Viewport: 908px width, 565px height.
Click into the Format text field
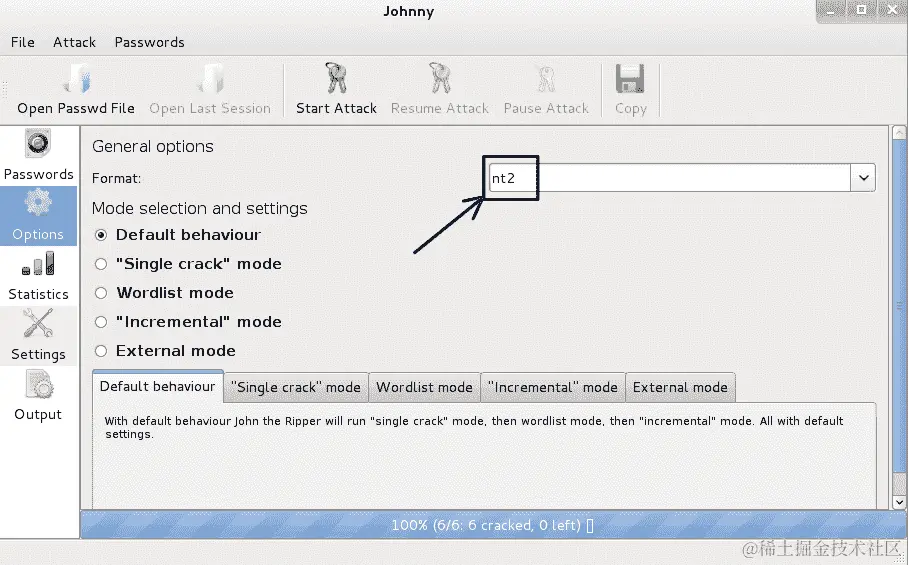tap(669, 178)
